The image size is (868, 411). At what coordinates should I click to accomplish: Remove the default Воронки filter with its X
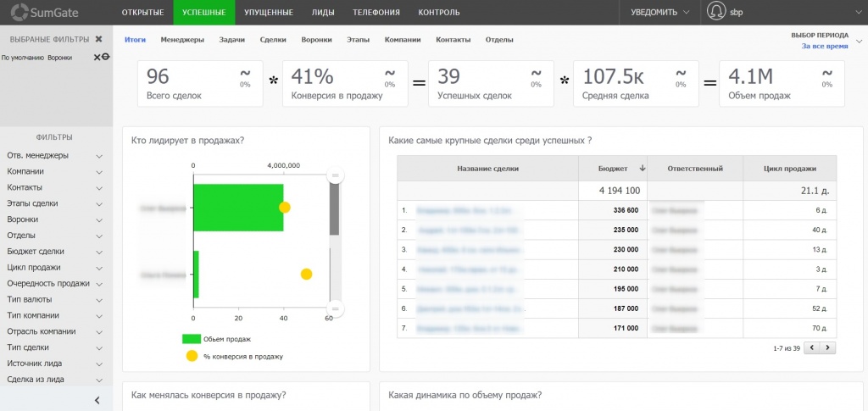tap(97, 57)
